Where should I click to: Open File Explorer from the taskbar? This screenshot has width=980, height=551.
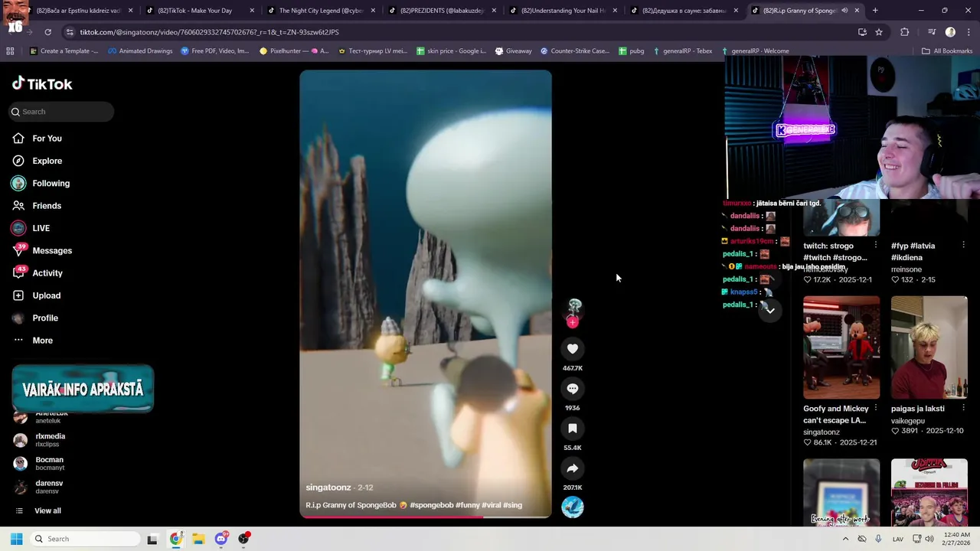coord(198,539)
